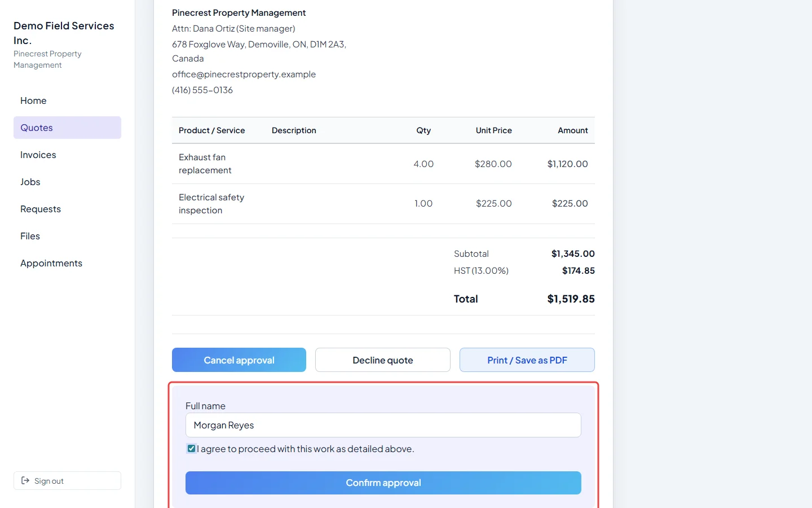Select Files in the sidebar
This screenshot has height=508, width=812.
pyautogui.click(x=67, y=236)
